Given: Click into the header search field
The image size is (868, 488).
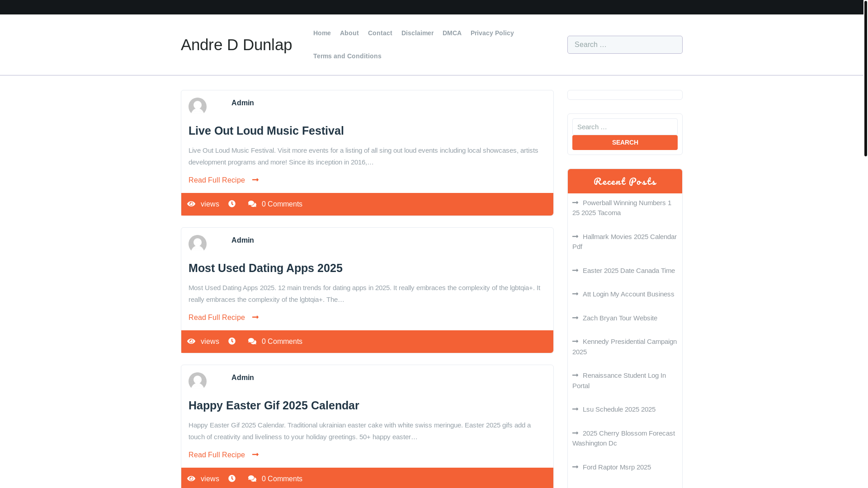Looking at the screenshot, I should tap(625, 45).
